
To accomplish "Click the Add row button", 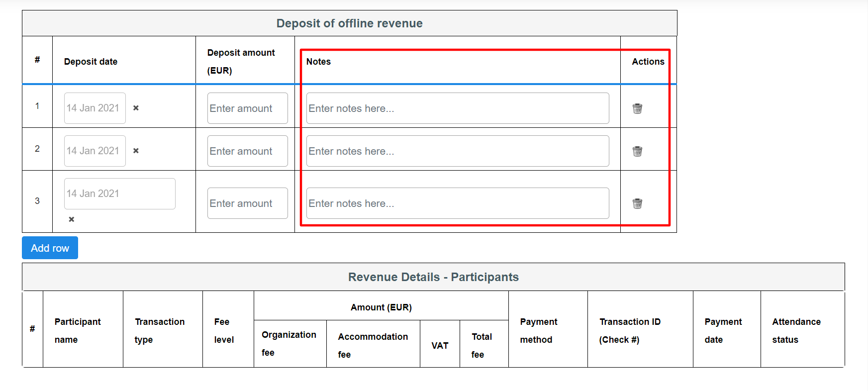I will [x=50, y=248].
